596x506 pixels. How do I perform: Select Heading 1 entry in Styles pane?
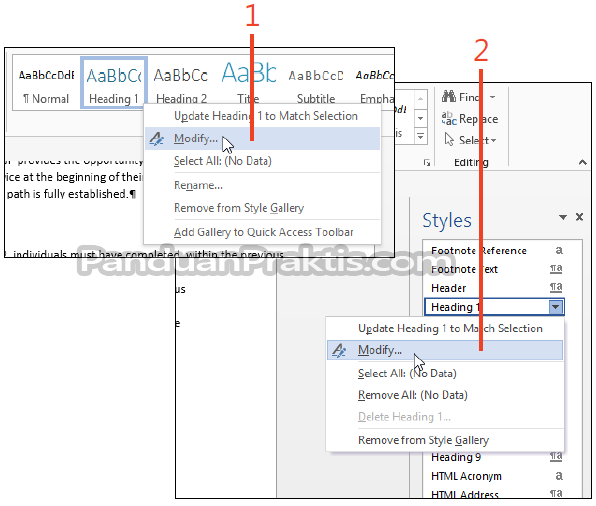[494, 307]
